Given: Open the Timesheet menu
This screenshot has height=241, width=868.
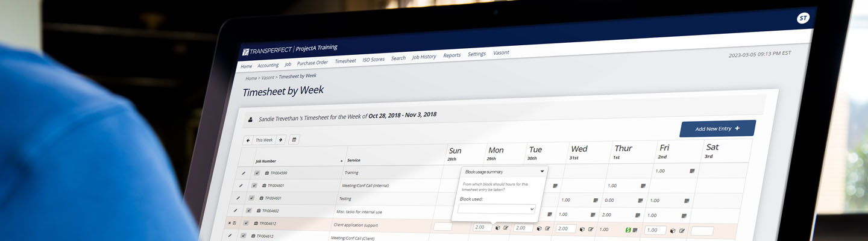Looking at the screenshot, I should 345,61.
